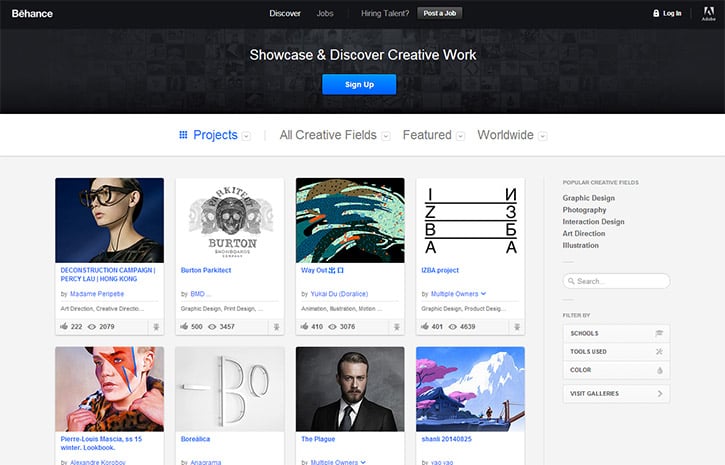The image size is (725, 465).
Task: Click the Post a Job button
Action: 440,13
